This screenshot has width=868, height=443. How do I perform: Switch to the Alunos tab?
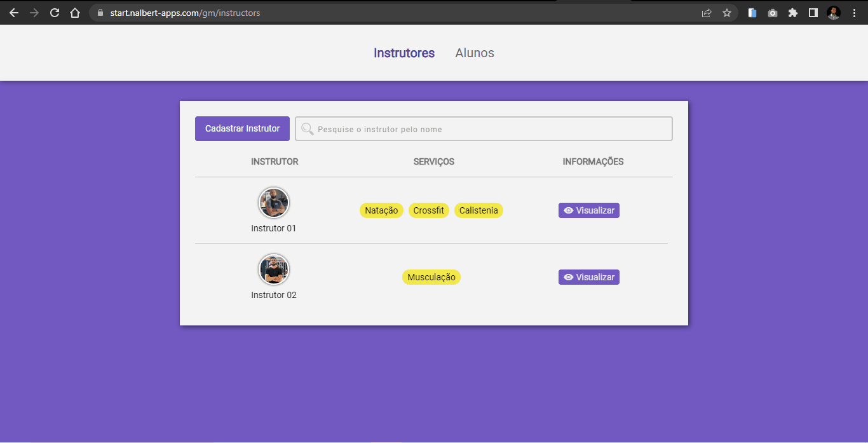475,53
